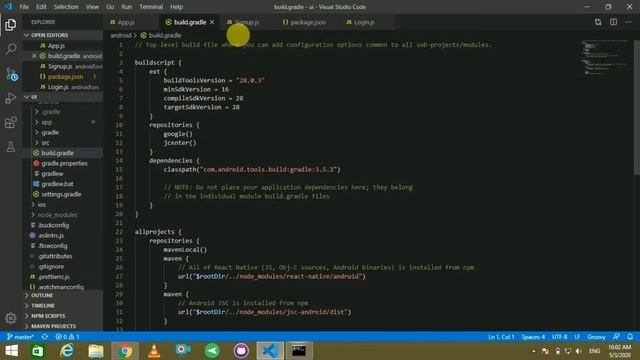Change UTF-8 encoding in status bar
The height and width of the screenshot is (360, 640).
click(x=560, y=337)
